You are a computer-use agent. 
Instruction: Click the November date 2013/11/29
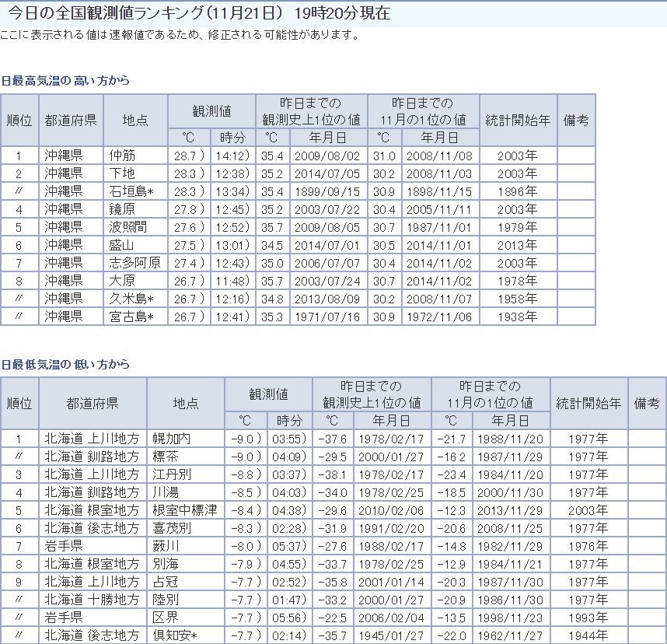[x=510, y=510]
